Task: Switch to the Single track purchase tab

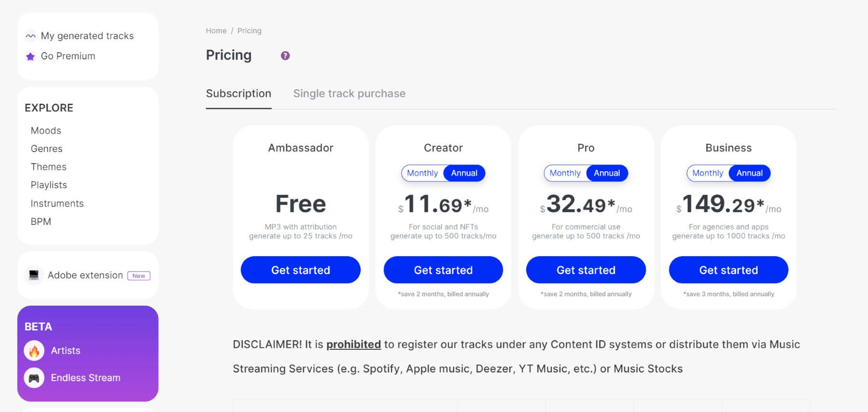Action: pos(349,93)
